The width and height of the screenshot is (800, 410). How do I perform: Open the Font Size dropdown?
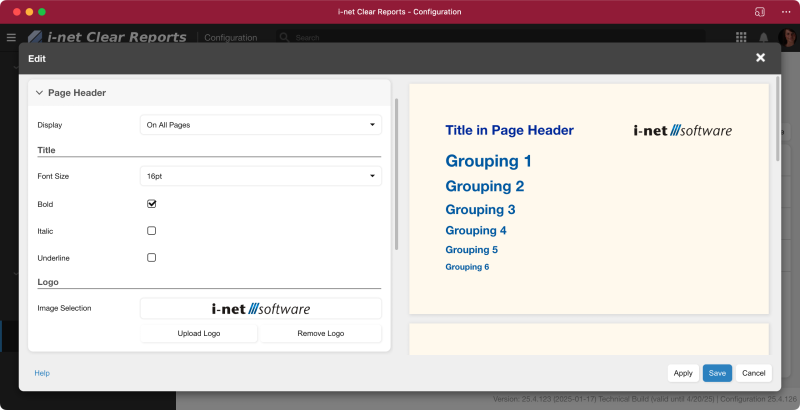pyautogui.click(x=260, y=176)
